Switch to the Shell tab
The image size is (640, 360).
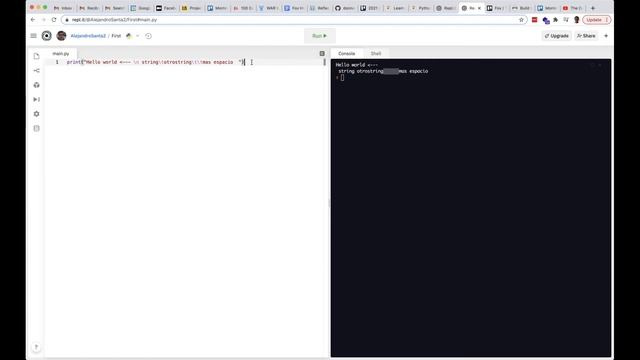[376, 53]
